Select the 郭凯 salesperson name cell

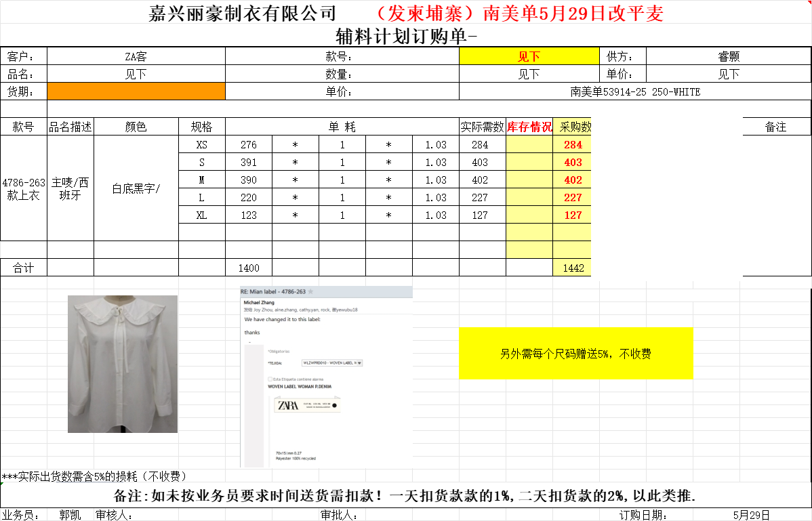tap(70, 515)
